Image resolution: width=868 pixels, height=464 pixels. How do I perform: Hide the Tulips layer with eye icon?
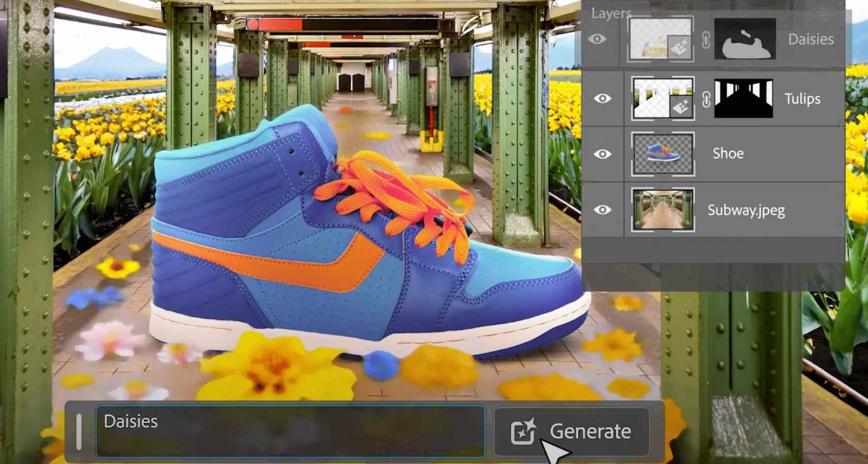(x=602, y=99)
